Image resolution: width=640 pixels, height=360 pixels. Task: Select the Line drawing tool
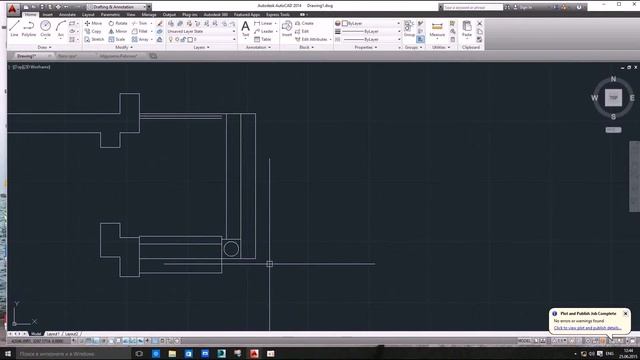[x=14, y=29]
